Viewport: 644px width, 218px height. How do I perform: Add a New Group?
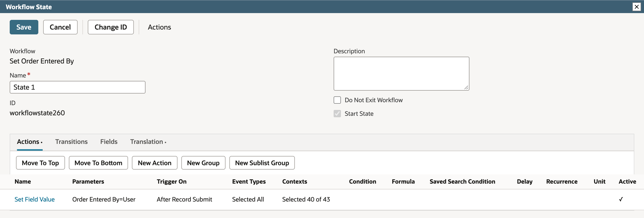pyautogui.click(x=203, y=163)
